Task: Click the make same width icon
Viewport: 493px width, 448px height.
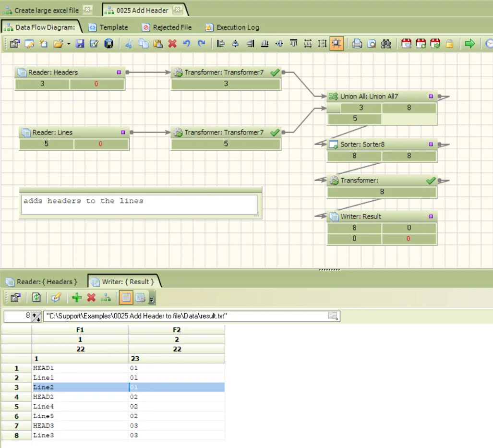Action: [308, 43]
